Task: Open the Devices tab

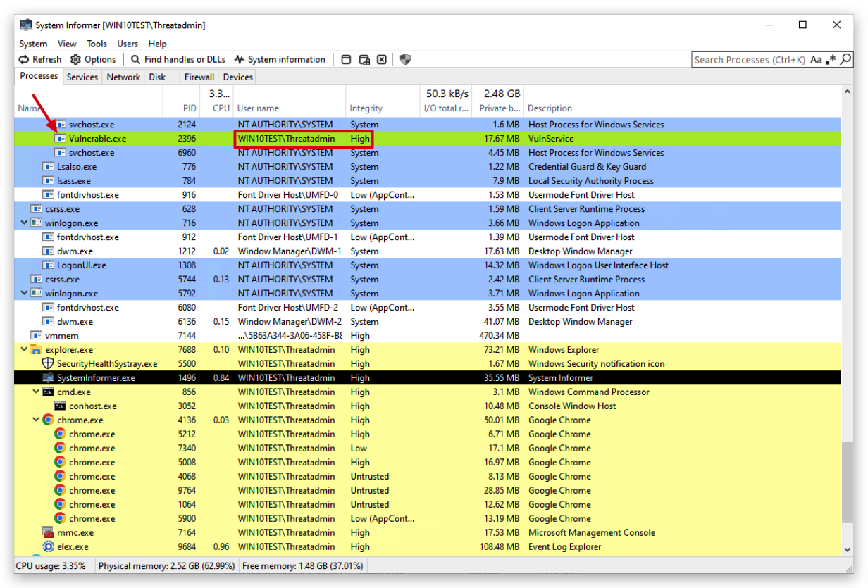Action: pyautogui.click(x=238, y=77)
